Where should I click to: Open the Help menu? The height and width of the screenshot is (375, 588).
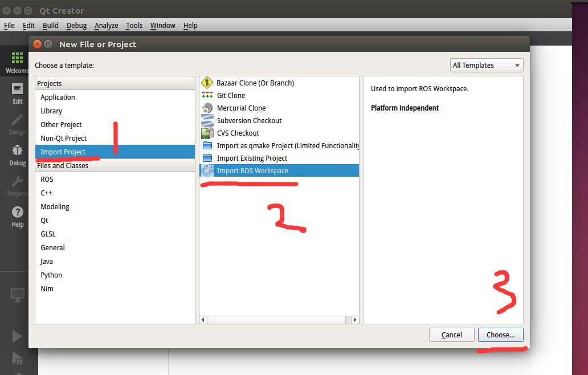pos(190,26)
